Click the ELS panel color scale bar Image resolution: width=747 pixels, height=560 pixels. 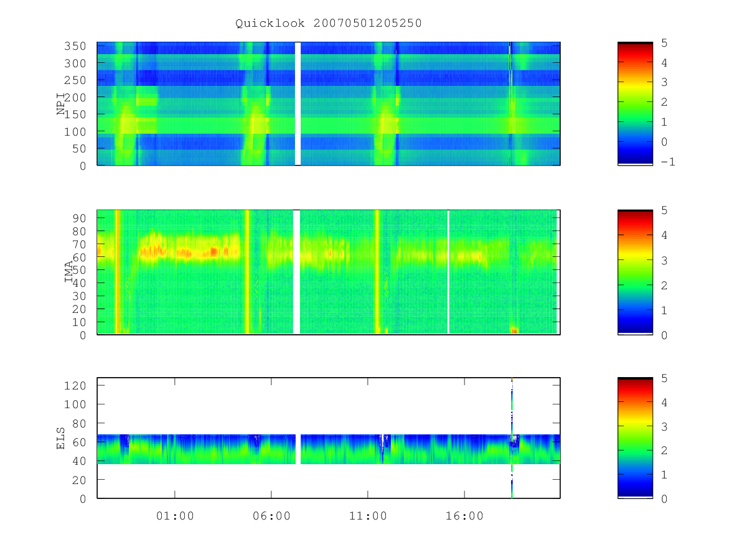(635, 437)
